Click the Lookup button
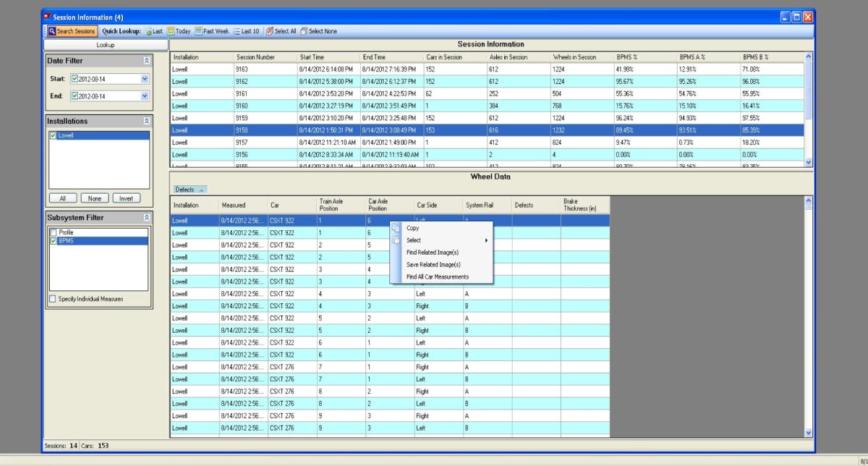The height and width of the screenshot is (466, 868). (x=106, y=45)
